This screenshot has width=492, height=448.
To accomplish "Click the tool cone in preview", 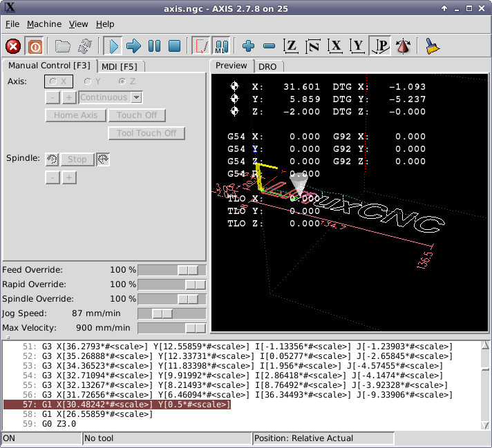I will (299, 184).
